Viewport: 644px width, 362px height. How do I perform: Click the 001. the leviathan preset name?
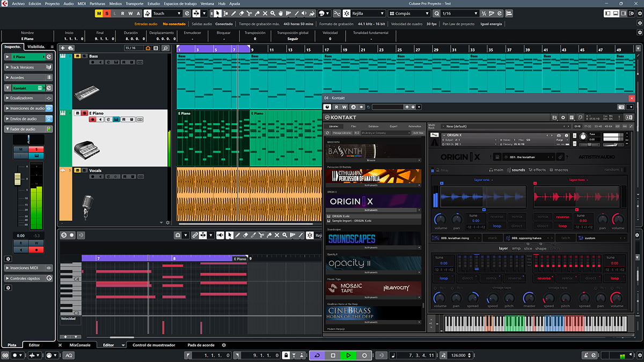pos(523,157)
